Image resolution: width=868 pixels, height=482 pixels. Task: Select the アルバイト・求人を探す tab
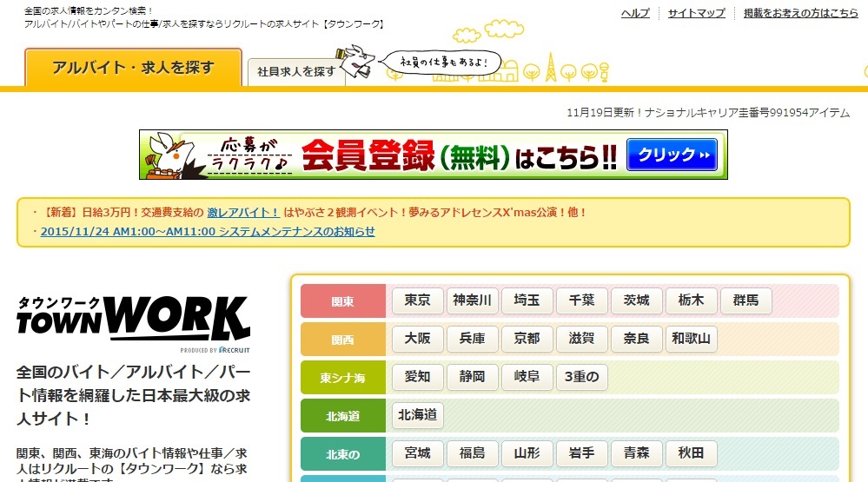(134, 68)
